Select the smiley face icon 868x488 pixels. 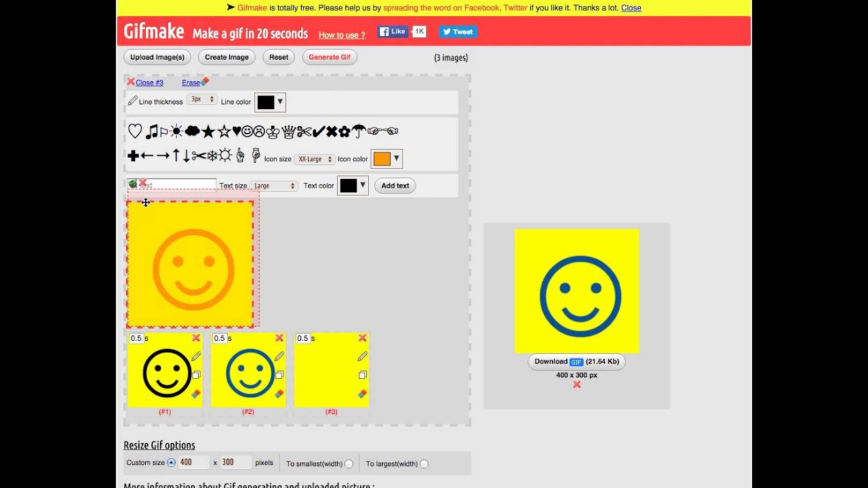click(x=248, y=131)
